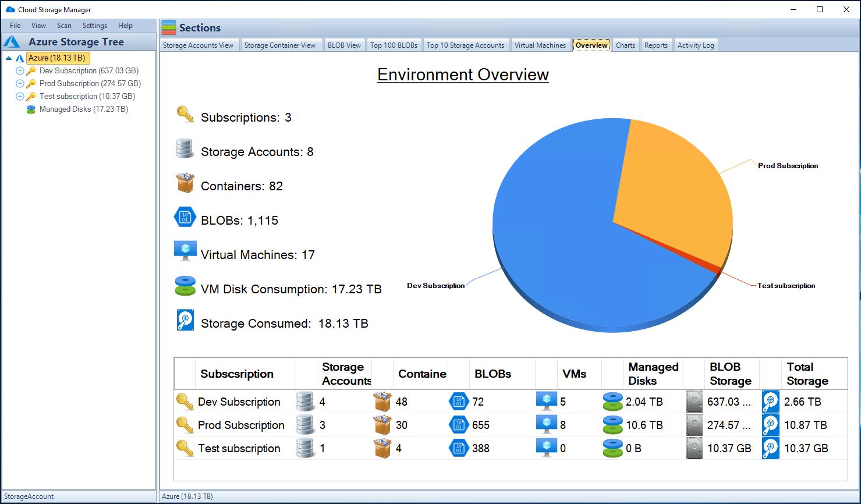Select Managed Disks (17.23 TB) in tree
This screenshot has height=504, width=861.
pyautogui.click(x=84, y=109)
